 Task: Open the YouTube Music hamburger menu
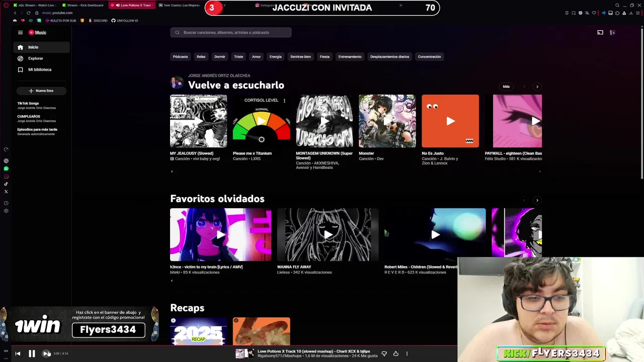pos(20,33)
